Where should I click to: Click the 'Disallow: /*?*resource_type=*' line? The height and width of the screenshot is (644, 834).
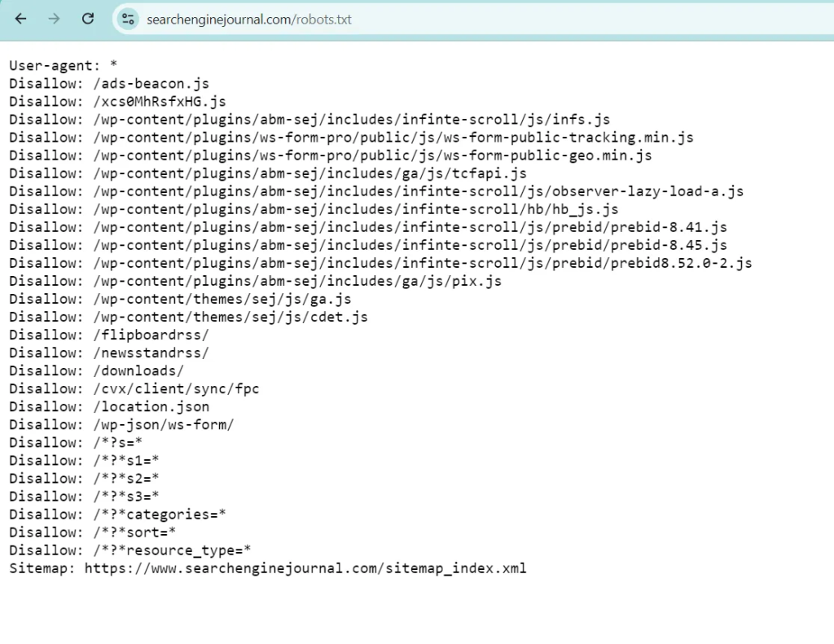coord(129,550)
